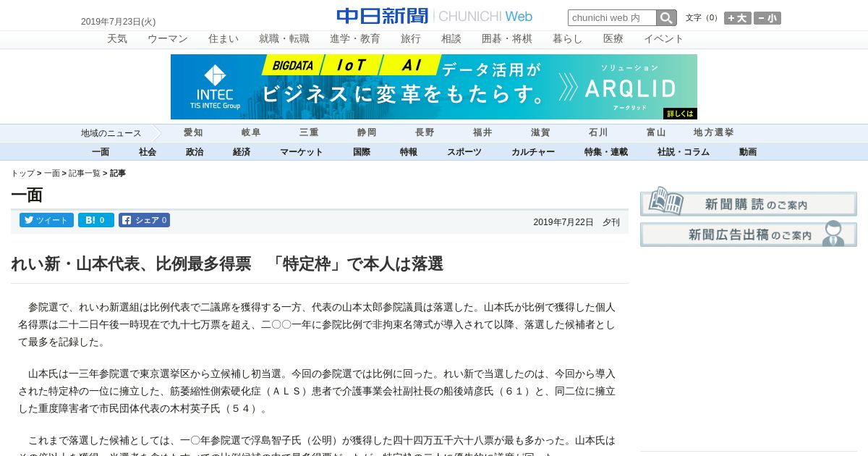Click the Hatena B! bookmark button
Screen dimensions: 868x456
point(96,220)
